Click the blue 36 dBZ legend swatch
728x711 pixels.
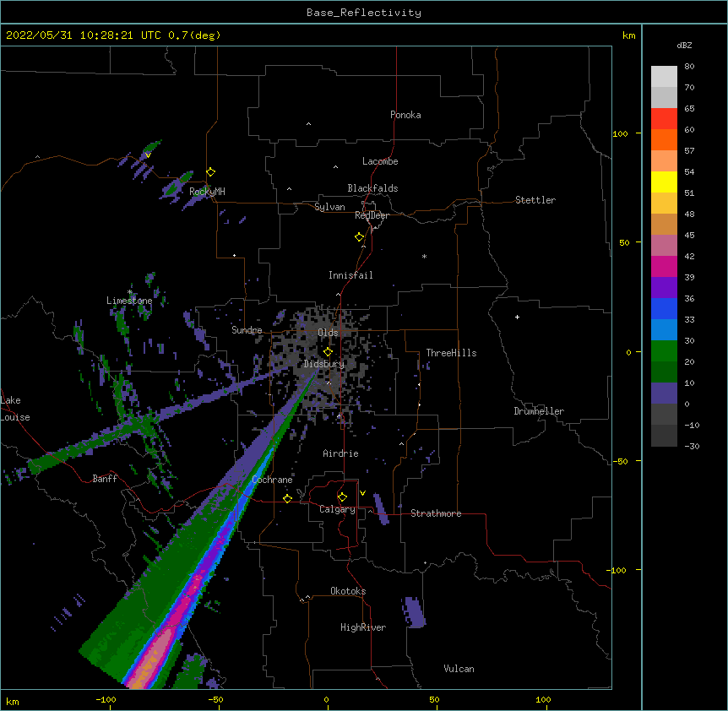664,308
